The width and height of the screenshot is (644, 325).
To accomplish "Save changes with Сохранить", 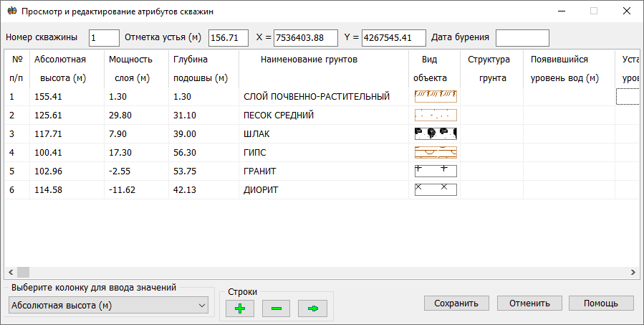I will 456,303.
